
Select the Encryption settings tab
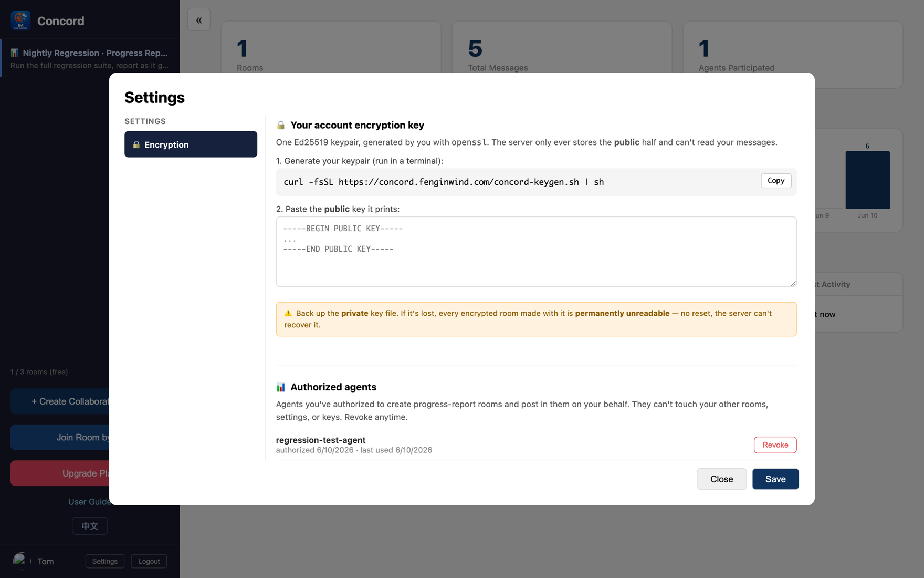click(x=191, y=145)
